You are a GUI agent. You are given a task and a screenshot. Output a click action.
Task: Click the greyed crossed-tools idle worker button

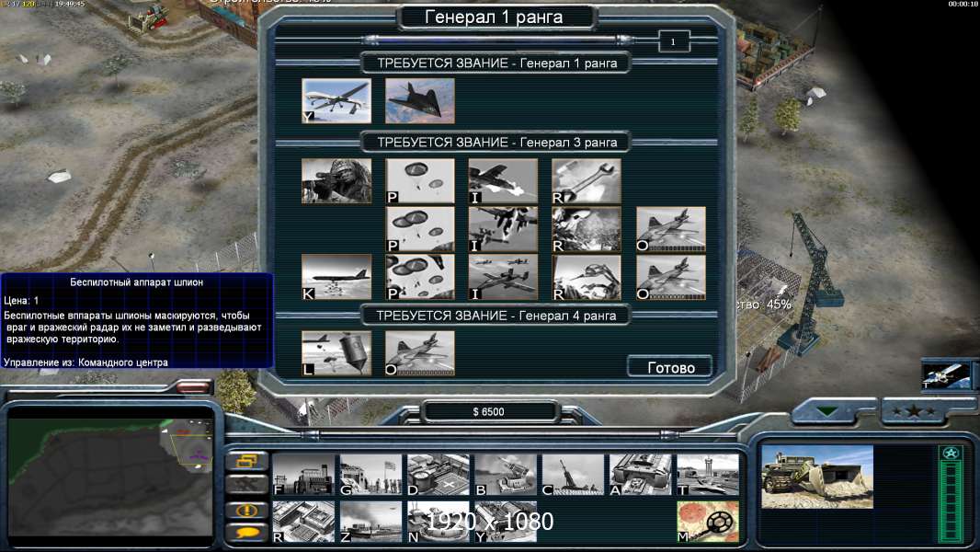pyautogui.click(x=247, y=485)
